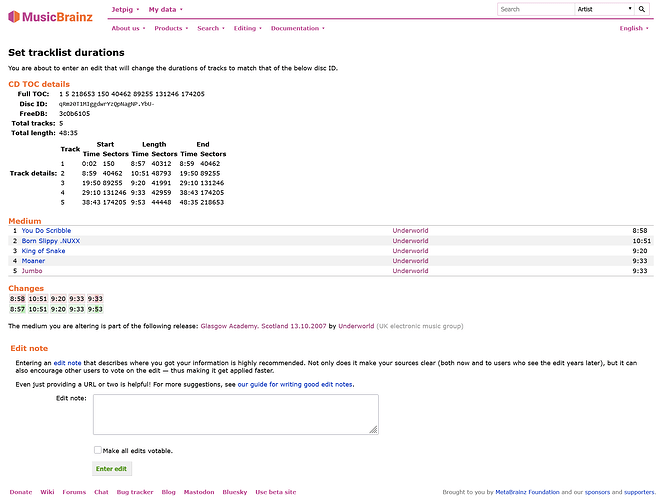Open the Artist search type dropdown

click(x=605, y=9)
